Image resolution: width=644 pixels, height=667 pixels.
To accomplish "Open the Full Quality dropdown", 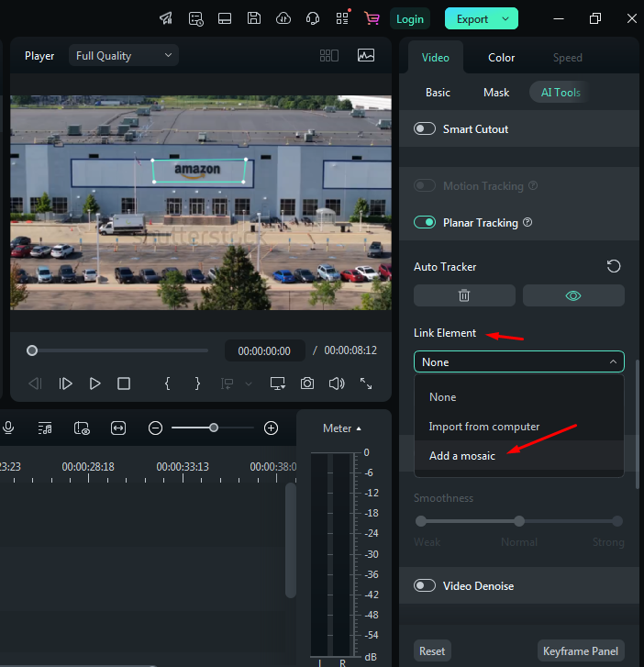I will [123, 56].
